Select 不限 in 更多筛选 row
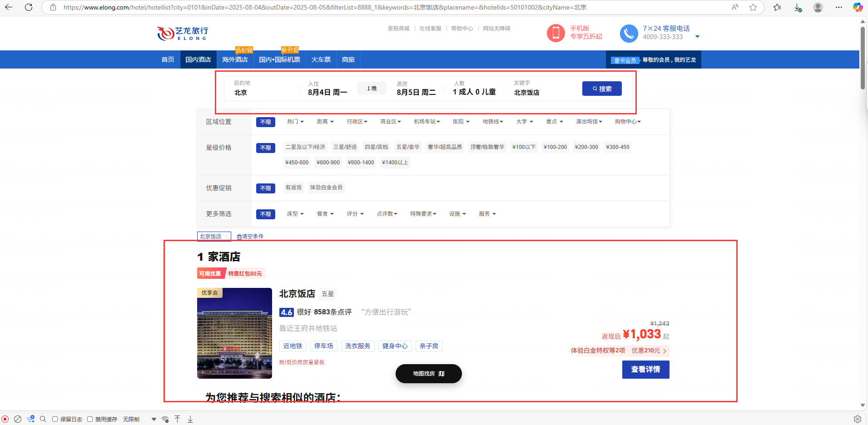This screenshot has width=868, height=425. 266,214
